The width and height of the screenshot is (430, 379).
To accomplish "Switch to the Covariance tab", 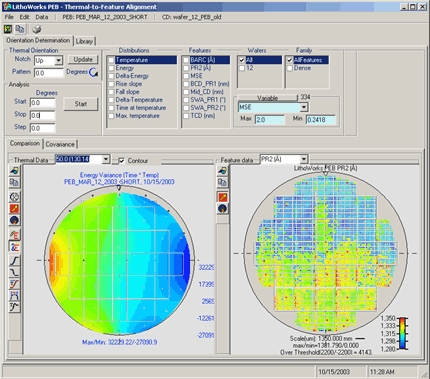I will 60,144.
